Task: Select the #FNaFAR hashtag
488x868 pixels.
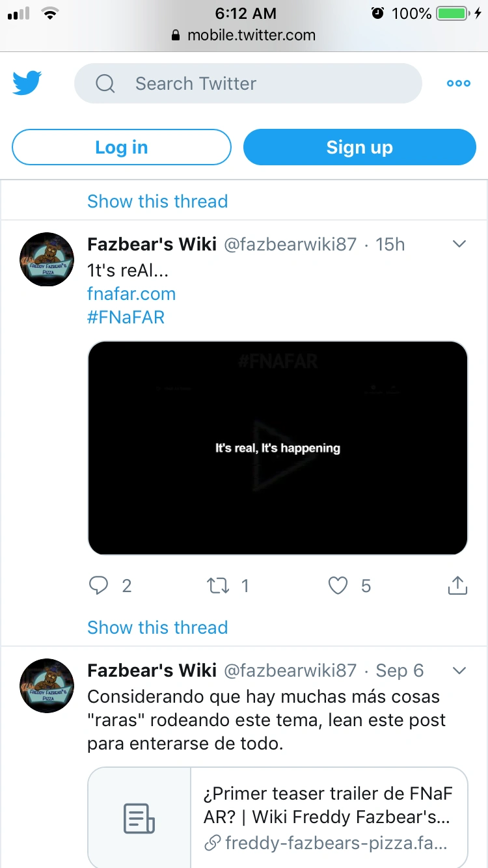Action: pos(126,317)
